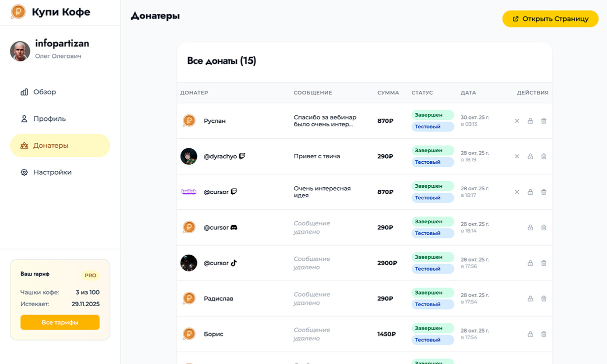Click lock icon for @dyrachyo donation

point(530,156)
